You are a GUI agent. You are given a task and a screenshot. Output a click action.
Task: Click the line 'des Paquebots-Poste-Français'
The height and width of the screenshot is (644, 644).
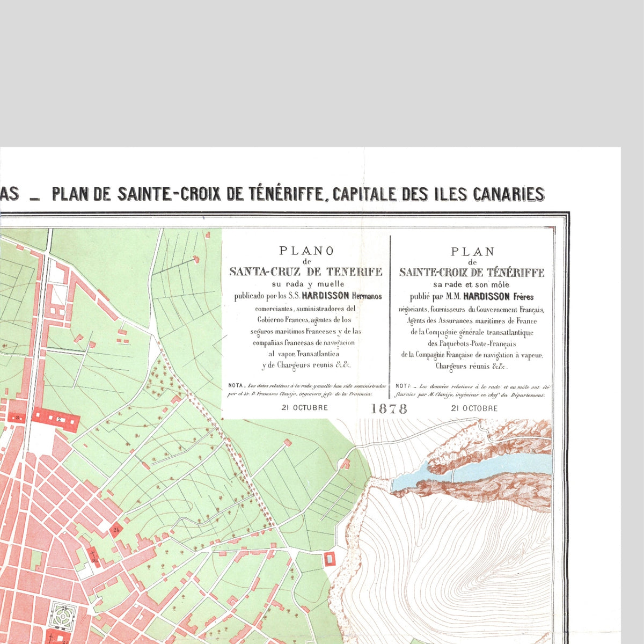(x=472, y=343)
